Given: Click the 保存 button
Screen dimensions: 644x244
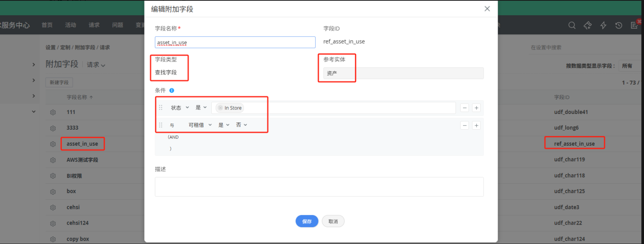Looking at the screenshot, I should [307, 221].
